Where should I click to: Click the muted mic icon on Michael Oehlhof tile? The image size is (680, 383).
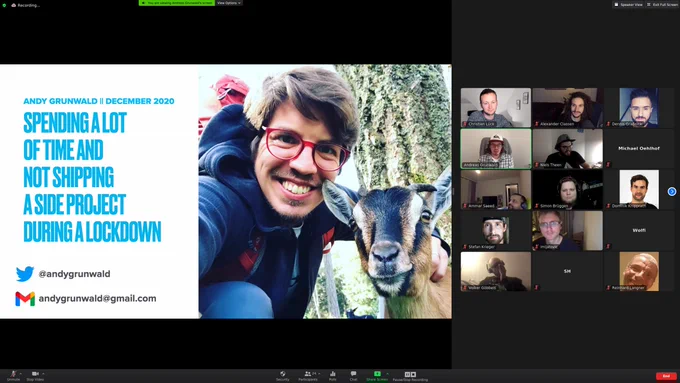(608, 165)
